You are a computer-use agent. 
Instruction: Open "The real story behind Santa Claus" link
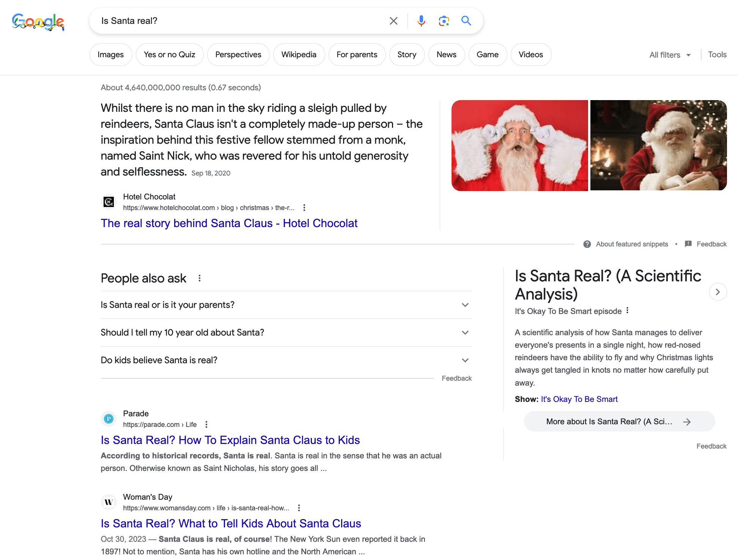229,223
